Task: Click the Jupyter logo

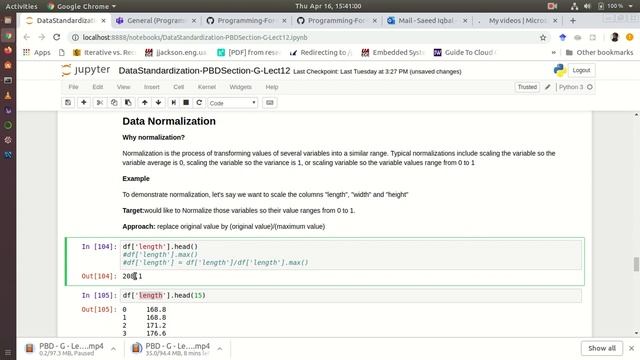Action: (86, 70)
